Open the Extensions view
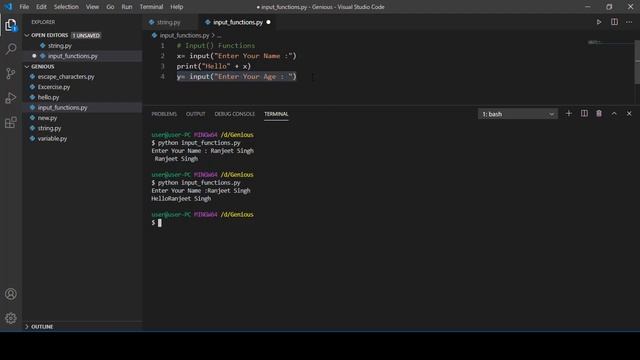 [x=11, y=122]
